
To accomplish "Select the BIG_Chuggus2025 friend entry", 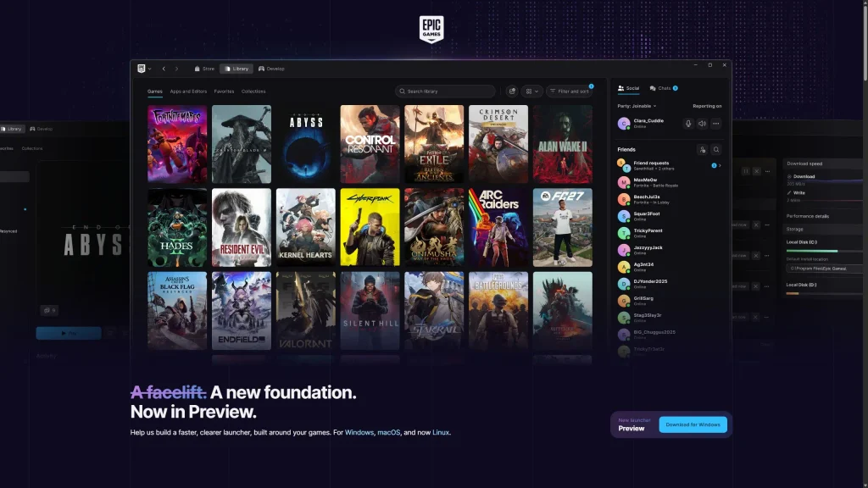I will 670,334.
